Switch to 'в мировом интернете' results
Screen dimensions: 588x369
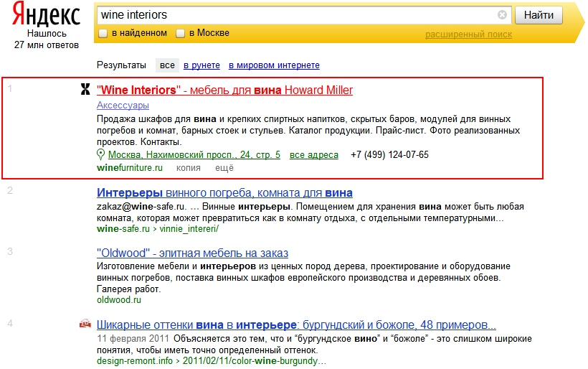pos(274,65)
